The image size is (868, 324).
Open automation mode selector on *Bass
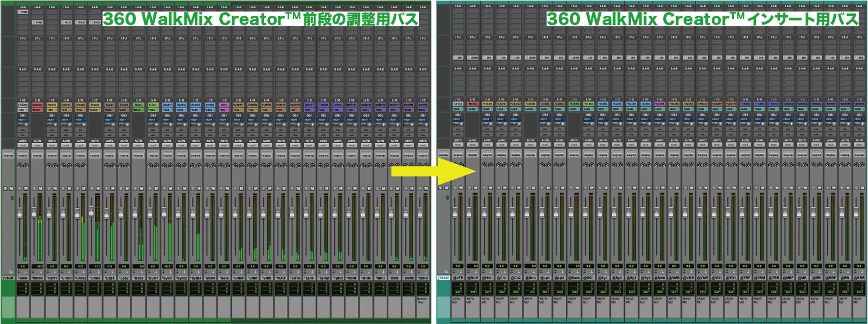click(137, 145)
